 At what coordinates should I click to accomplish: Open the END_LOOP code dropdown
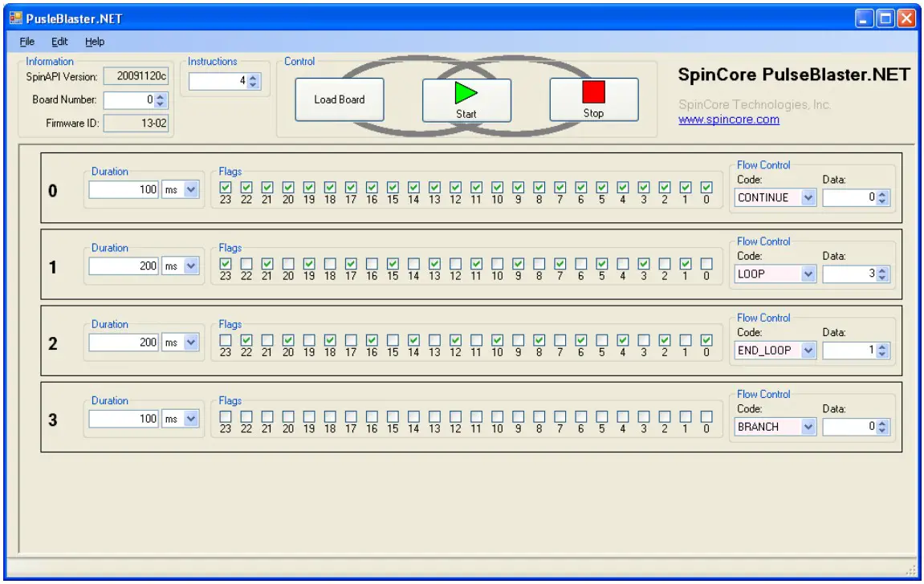(x=808, y=351)
